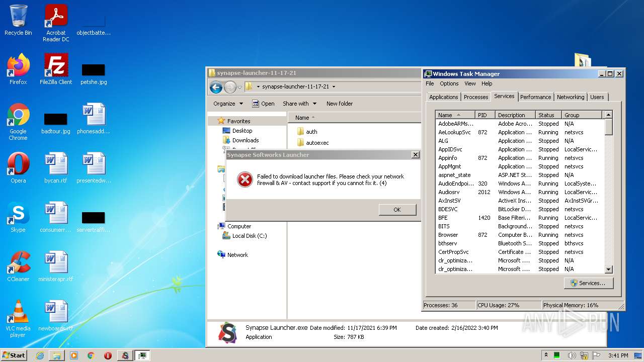Open the recent pages dropdown arrow
Viewport: 644px width, 362px height.
(240, 87)
